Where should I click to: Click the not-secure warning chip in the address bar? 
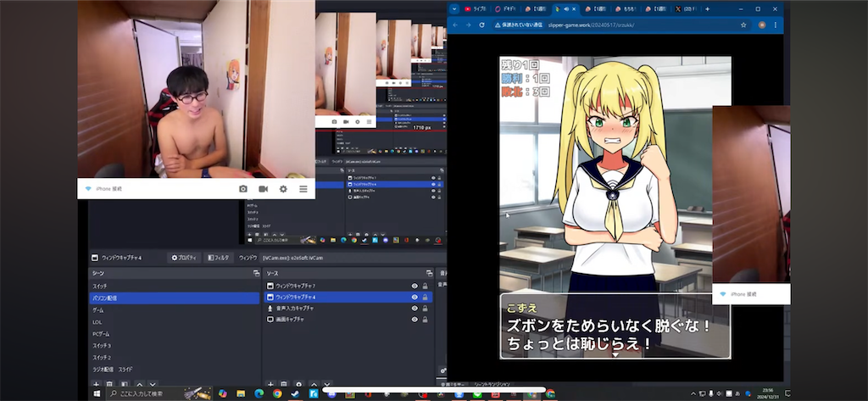coord(520,25)
